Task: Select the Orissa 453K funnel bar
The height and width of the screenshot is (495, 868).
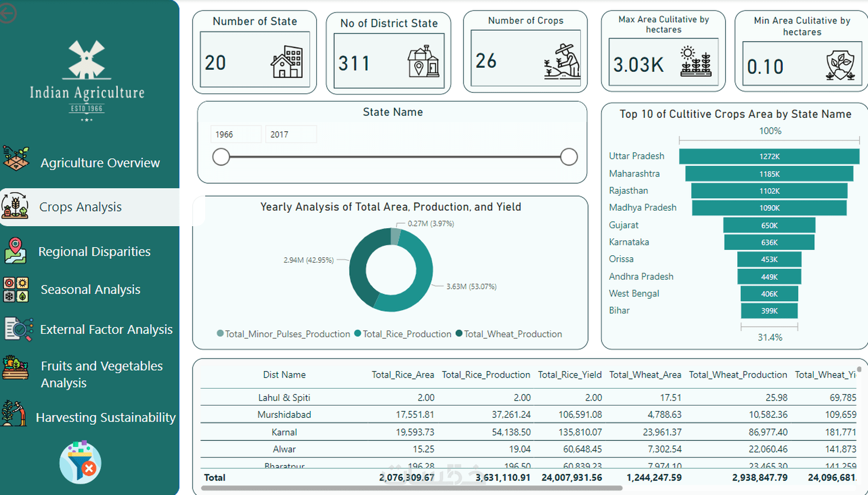Action: click(x=769, y=259)
